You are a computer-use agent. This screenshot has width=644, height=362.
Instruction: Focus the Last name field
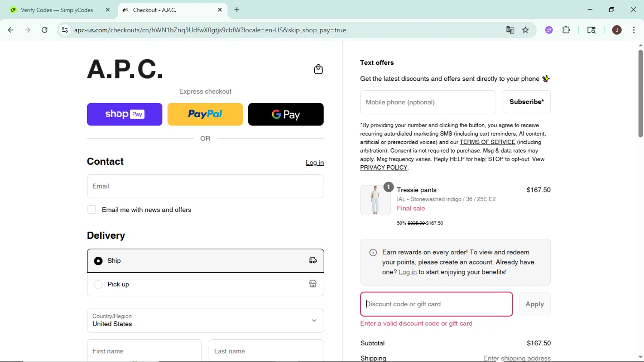(266, 351)
